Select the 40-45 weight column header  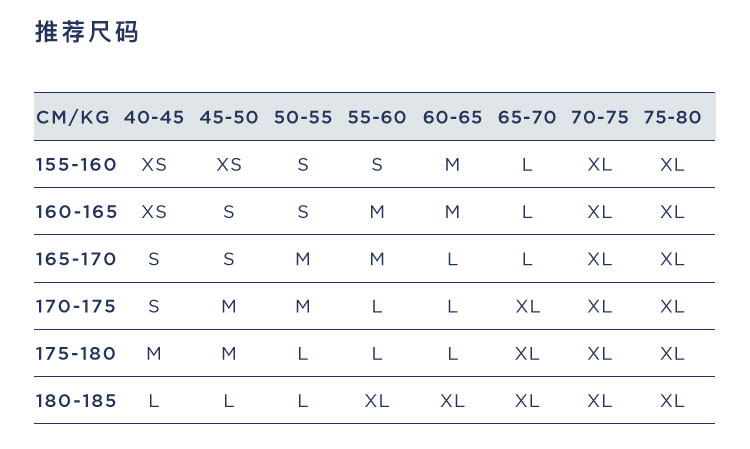(x=154, y=117)
